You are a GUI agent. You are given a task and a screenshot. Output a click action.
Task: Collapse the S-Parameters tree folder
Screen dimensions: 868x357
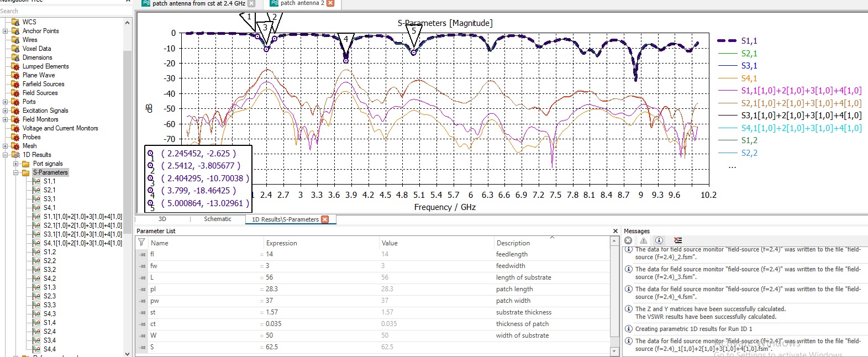16,172
